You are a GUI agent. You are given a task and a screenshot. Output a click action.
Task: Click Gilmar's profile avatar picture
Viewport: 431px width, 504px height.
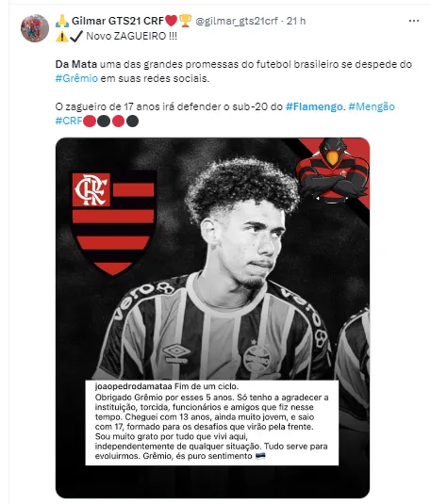[x=35, y=28]
